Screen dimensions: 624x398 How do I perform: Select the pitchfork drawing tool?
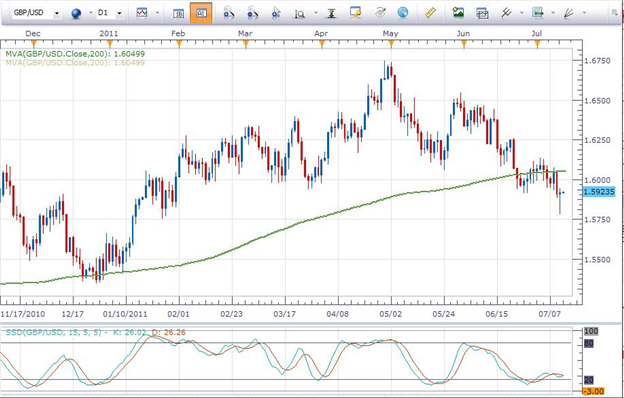(x=506, y=13)
